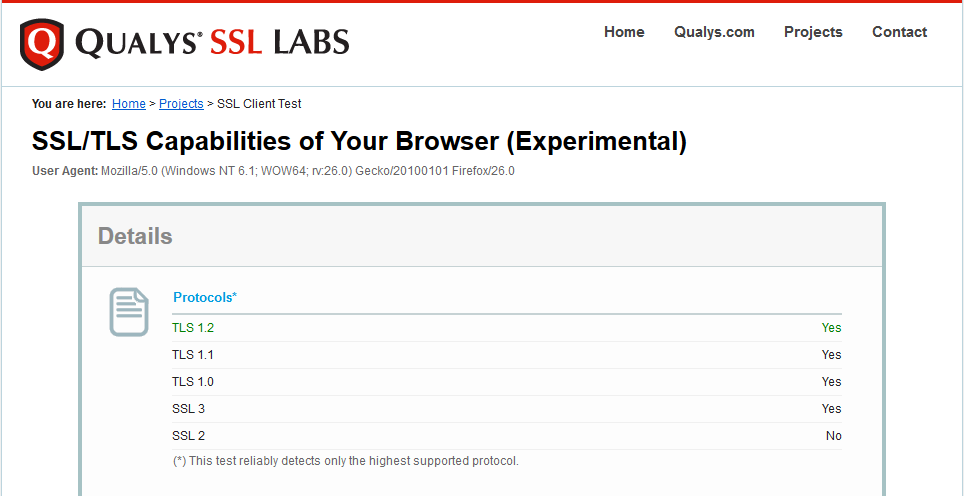Click the No value for SSL 2
This screenshot has height=496, width=964.
click(x=833, y=436)
